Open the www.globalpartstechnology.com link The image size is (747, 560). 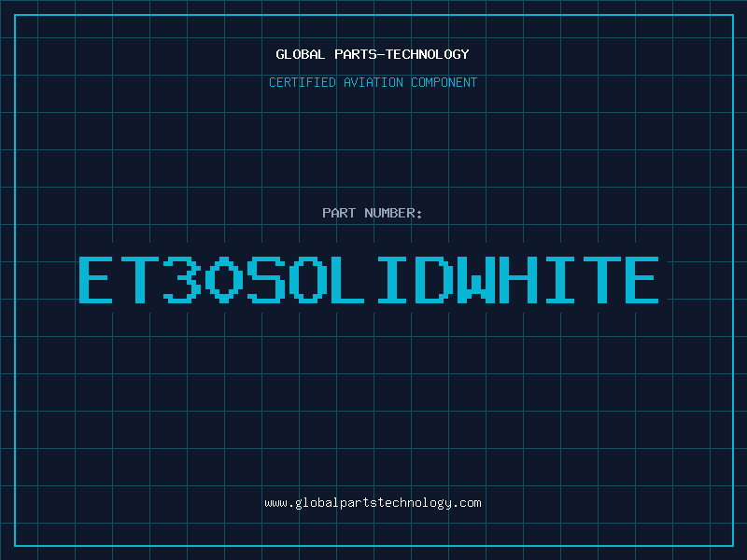pos(373,503)
